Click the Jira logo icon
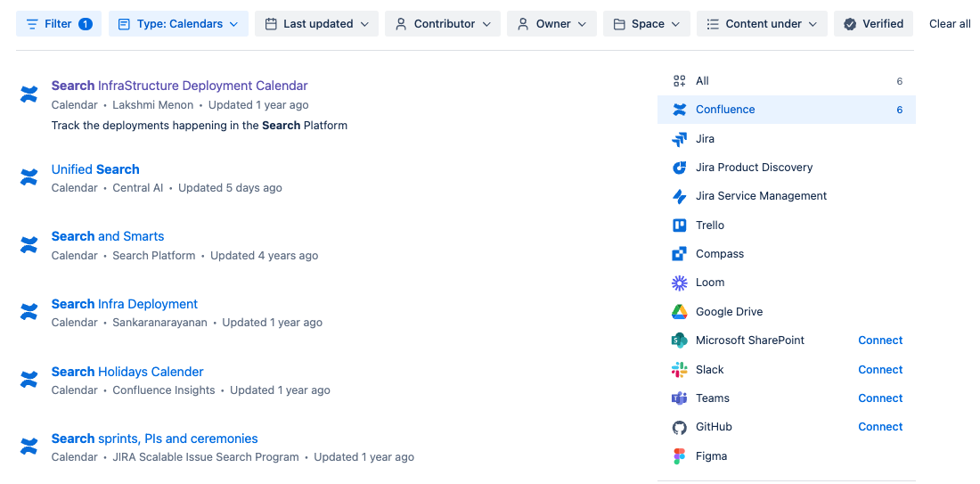 (680, 139)
